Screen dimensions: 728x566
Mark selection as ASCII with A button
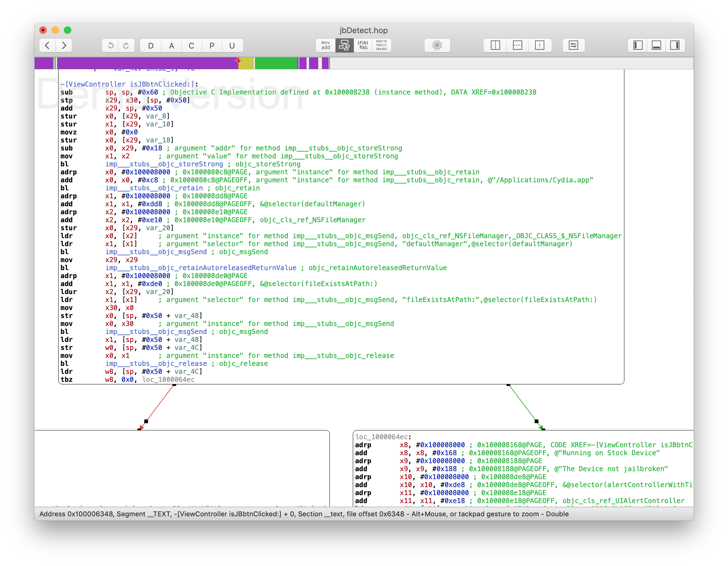point(171,45)
